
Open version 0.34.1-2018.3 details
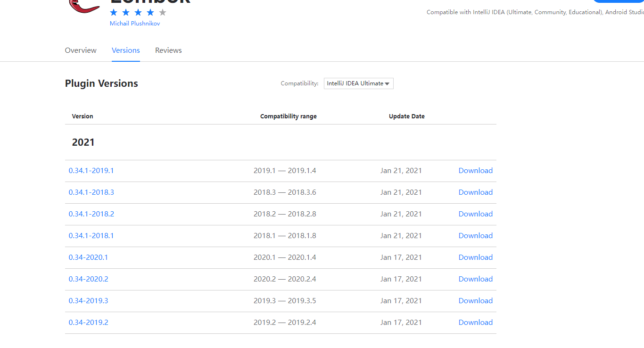pyautogui.click(x=91, y=192)
